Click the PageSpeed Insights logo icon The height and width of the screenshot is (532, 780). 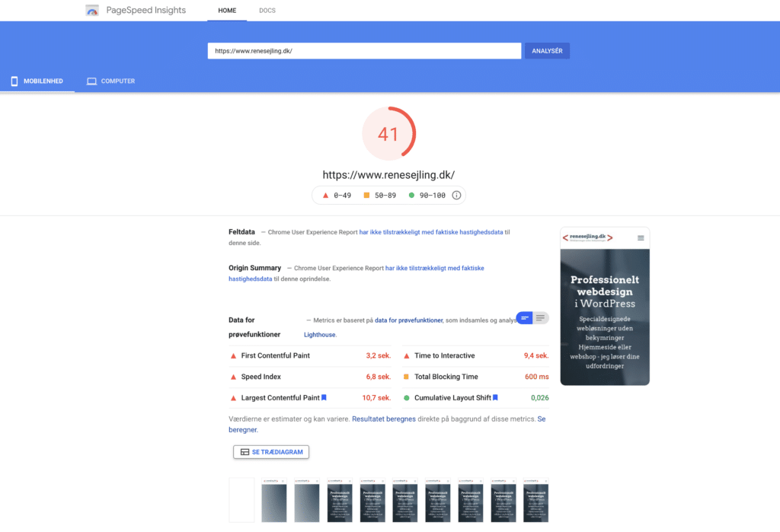[x=92, y=11]
